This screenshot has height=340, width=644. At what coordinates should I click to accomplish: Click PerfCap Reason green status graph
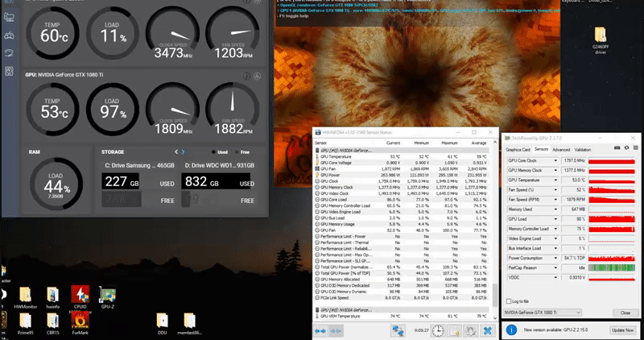(612, 267)
